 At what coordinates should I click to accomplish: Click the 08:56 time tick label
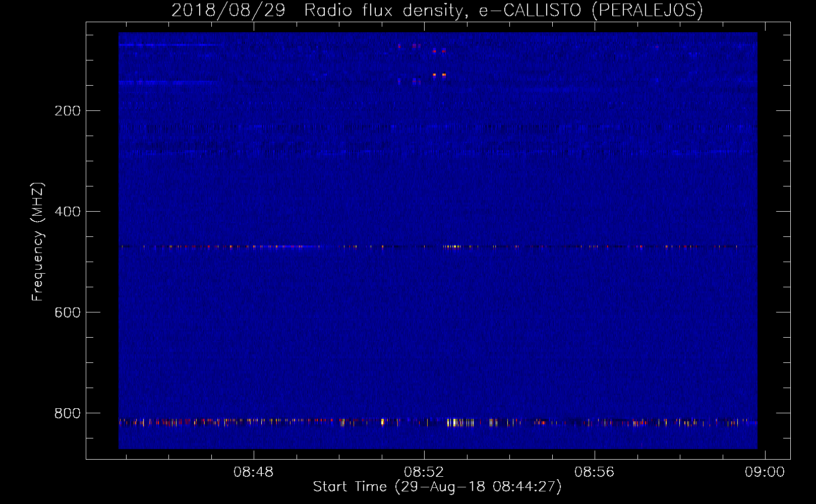click(594, 472)
